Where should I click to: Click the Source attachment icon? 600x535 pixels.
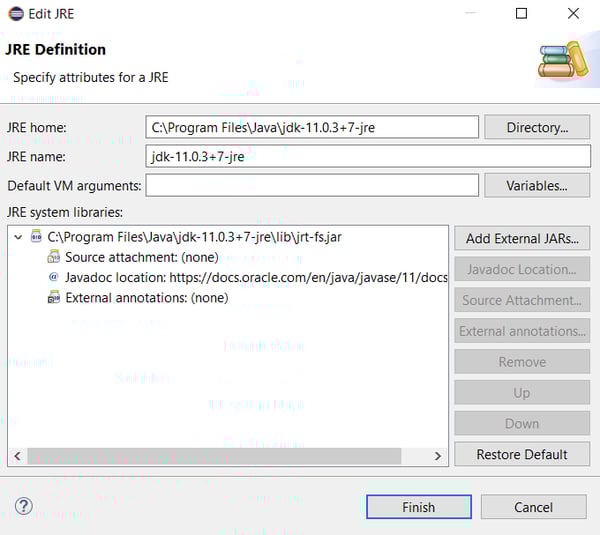pos(54,257)
